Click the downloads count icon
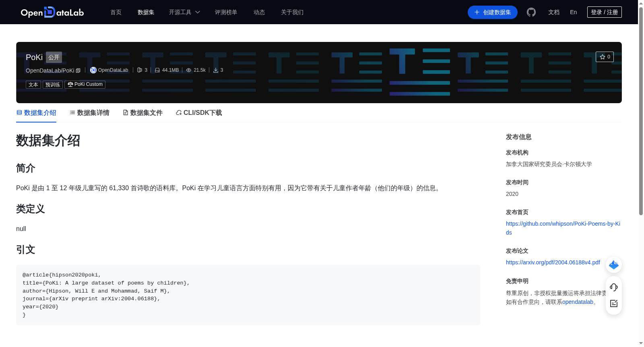Image resolution: width=644 pixels, height=347 pixels. (216, 70)
